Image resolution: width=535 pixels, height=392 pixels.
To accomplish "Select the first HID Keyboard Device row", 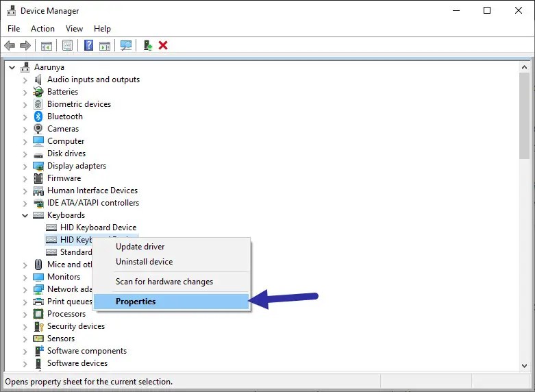I will (91, 228).
